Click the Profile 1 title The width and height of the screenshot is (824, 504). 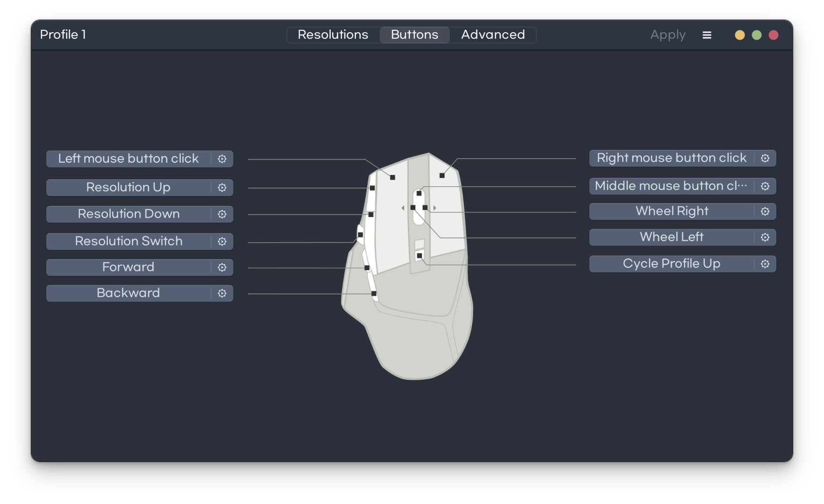coord(63,35)
